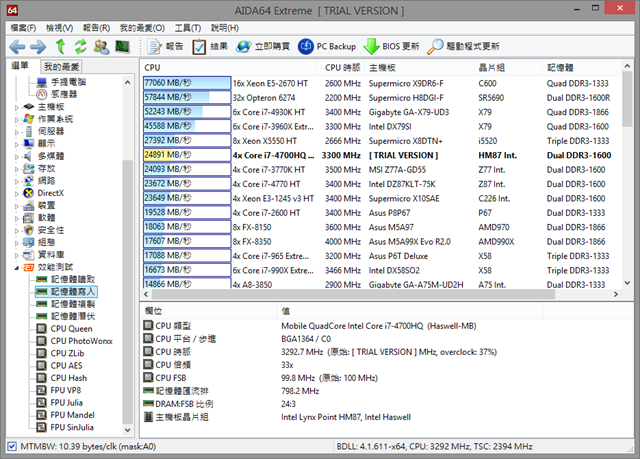Click the 欄位 column header

tap(209, 311)
